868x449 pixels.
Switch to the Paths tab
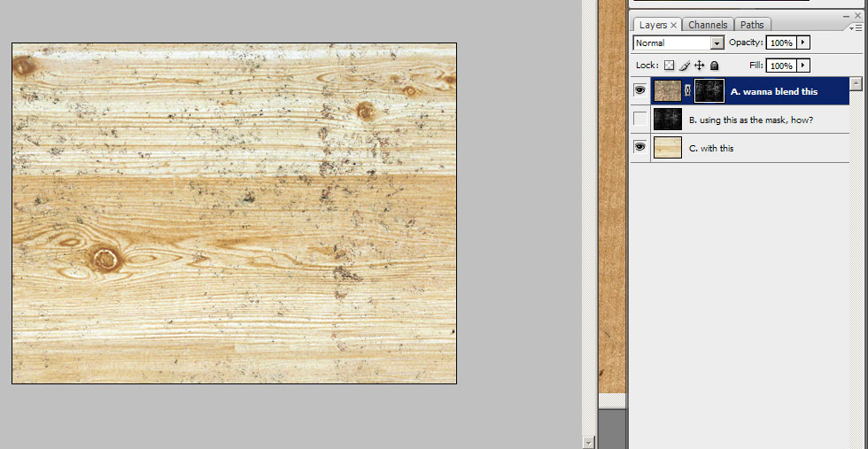tap(752, 25)
